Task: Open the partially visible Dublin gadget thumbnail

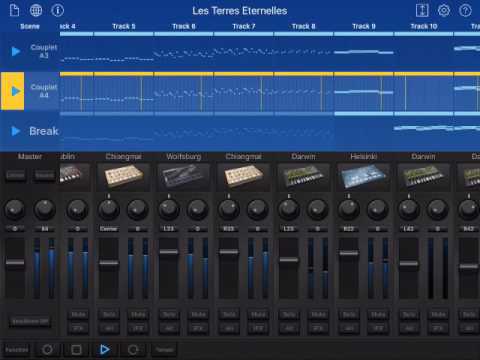Action: pyautogui.click(x=75, y=177)
